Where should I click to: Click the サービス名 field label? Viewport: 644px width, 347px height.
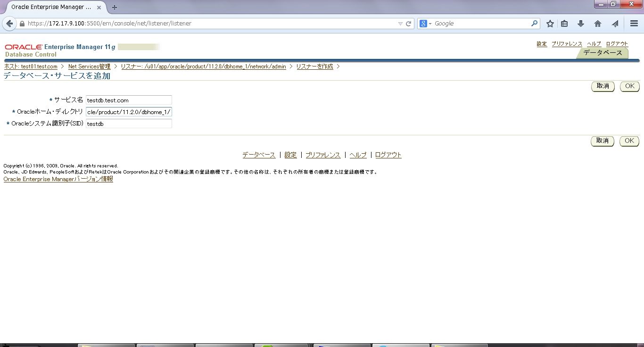pyautogui.click(x=68, y=100)
